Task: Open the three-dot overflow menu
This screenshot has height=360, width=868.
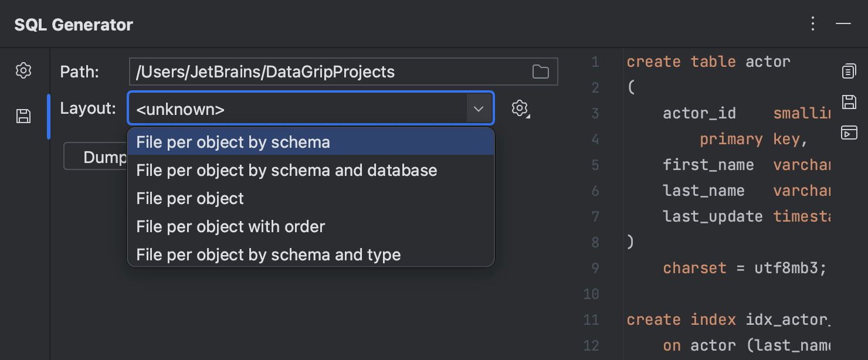Action: coord(812,23)
